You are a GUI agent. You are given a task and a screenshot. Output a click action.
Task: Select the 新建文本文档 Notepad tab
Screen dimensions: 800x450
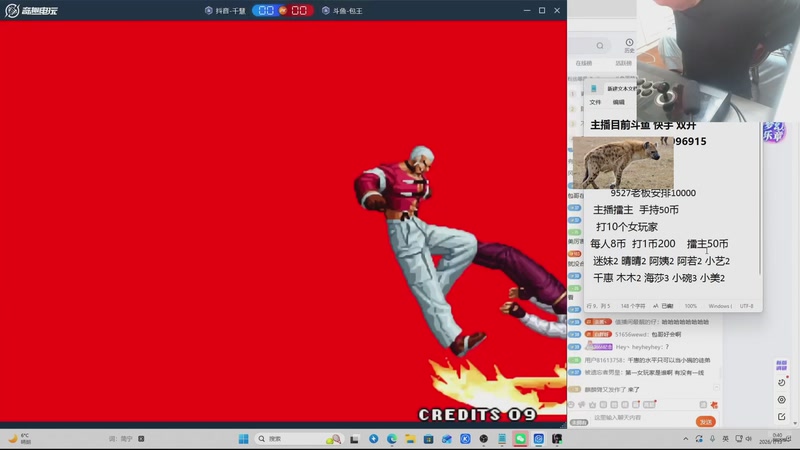(x=621, y=89)
